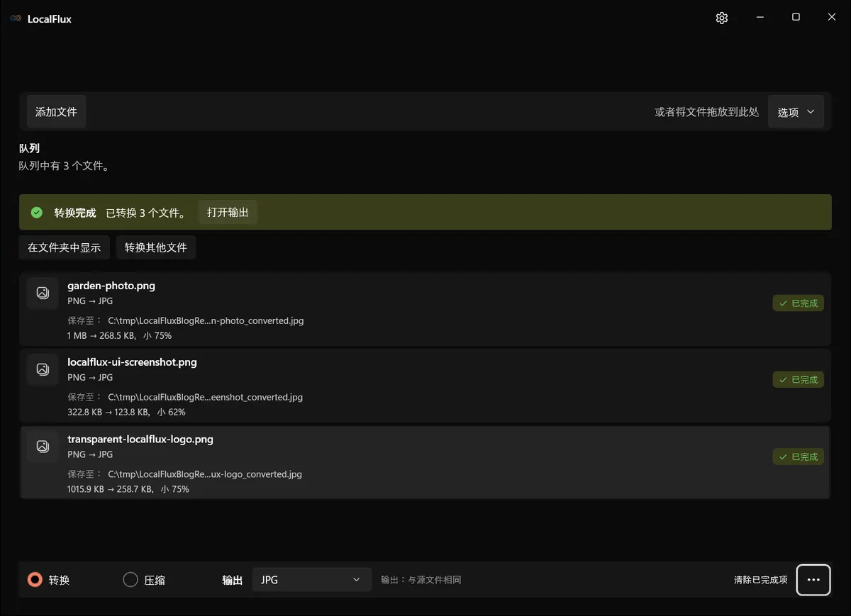Click the size text 1015.9 KB → 258.7 KB
This screenshot has height=616, width=851.
[109, 489]
